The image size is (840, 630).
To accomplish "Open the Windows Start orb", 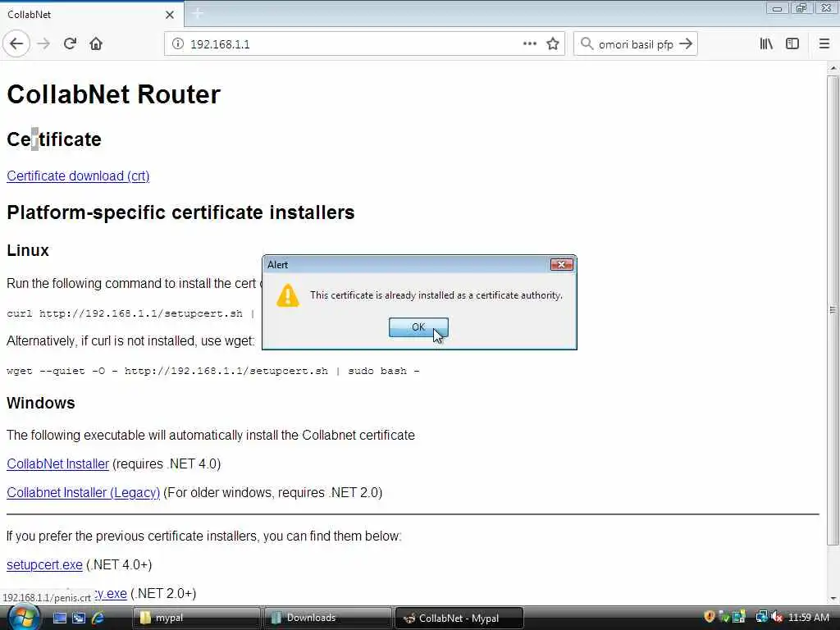I will tap(24, 619).
